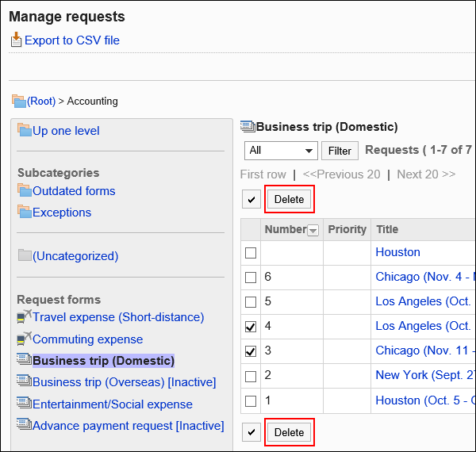Viewport: 476px width, 452px height.
Task: Click the Exceptions folder icon
Action: click(25, 212)
